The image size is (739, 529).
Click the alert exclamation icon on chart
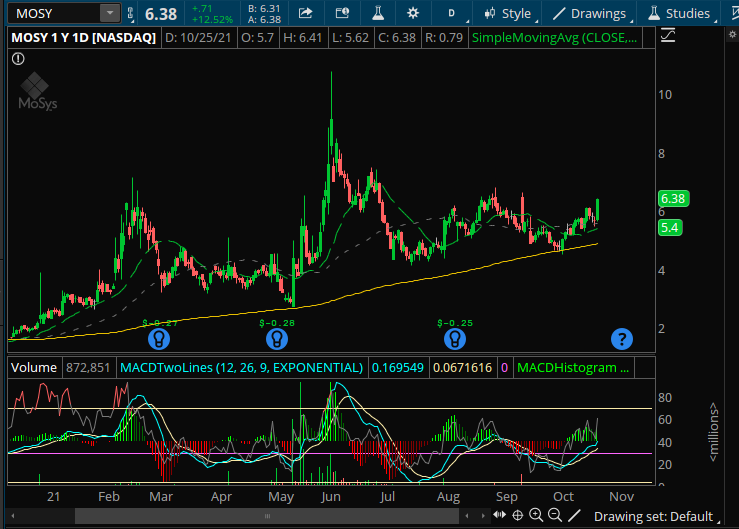coord(18,59)
